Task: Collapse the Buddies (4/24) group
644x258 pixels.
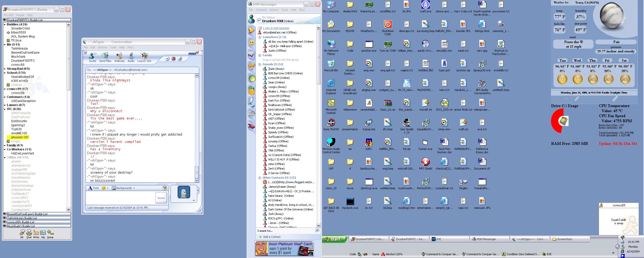Action: 5,24
